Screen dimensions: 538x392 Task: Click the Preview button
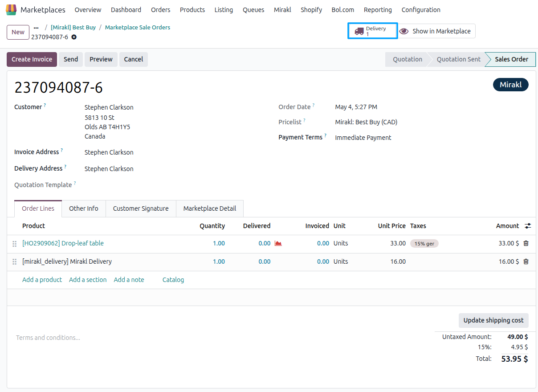pyautogui.click(x=101, y=59)
